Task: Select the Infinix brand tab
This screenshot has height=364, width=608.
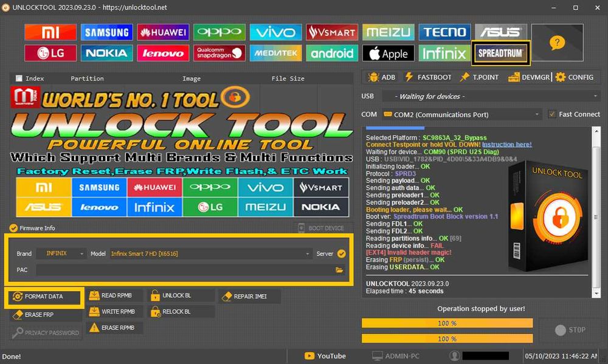Action: pyautogui.click(x=444, y=53)
